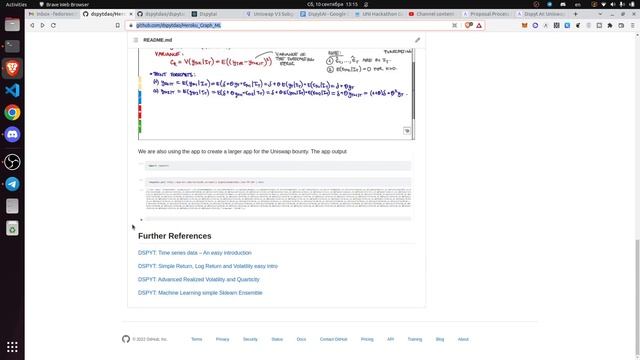This screenshot has width=640, height=360.
Task: Open Discord from the dock
Action: (12, 134)
